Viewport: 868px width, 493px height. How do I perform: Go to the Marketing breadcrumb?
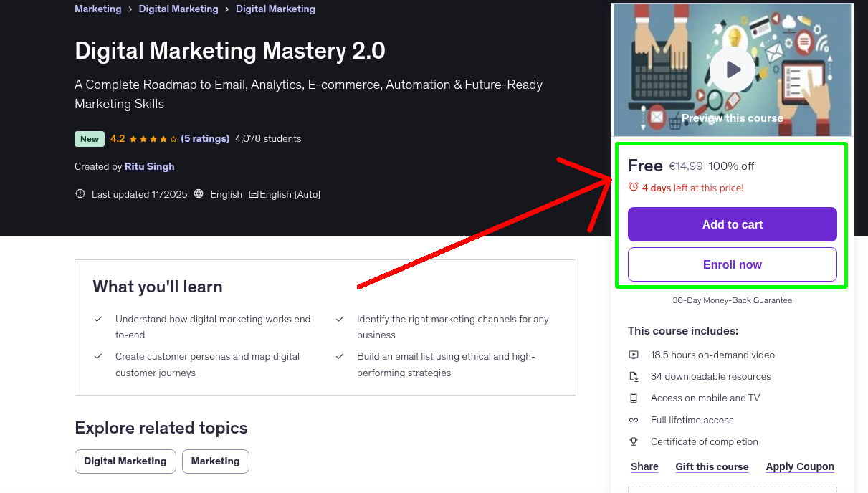[98, 9]
